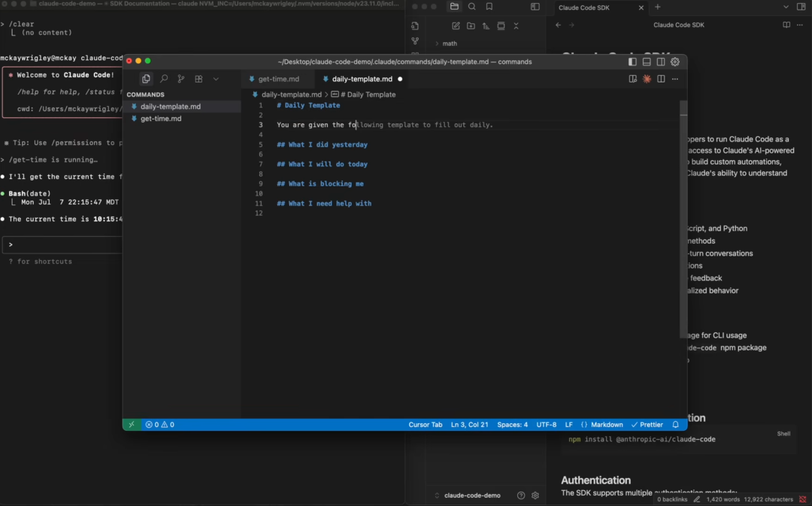Toggle reading view book icon in Obsidian
The width and height of the screenshot is (812, 506).
(786, 25)
